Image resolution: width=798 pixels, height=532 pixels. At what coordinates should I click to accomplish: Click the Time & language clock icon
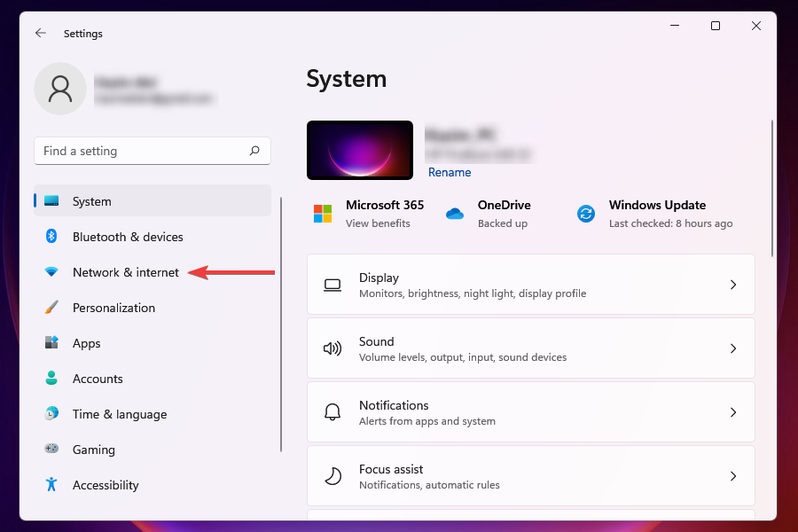coord(52,414)
